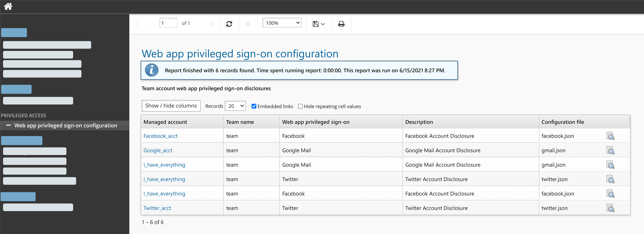Refresh the report
The height and width of the screenshot is (234, 644).
[229, 24]
